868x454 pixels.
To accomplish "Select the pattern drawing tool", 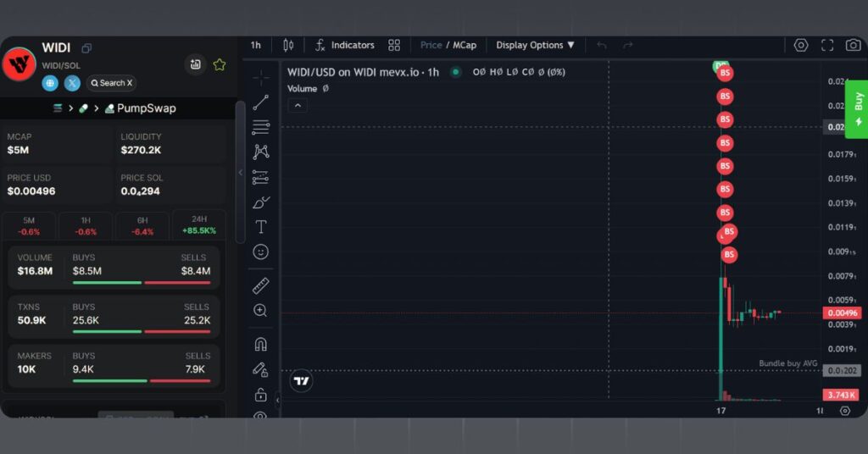I will coord(261,152).
